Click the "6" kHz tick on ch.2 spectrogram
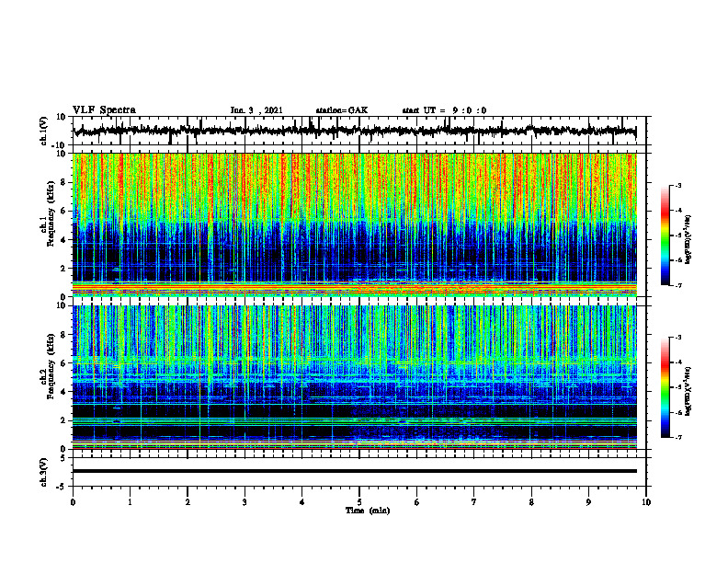Viewport: 728px width, 563px height. (64, 363)
